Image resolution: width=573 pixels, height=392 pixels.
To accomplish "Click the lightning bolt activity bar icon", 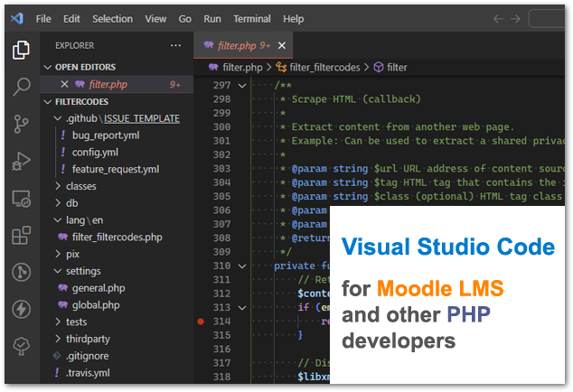I will click(x=20, y=309).
